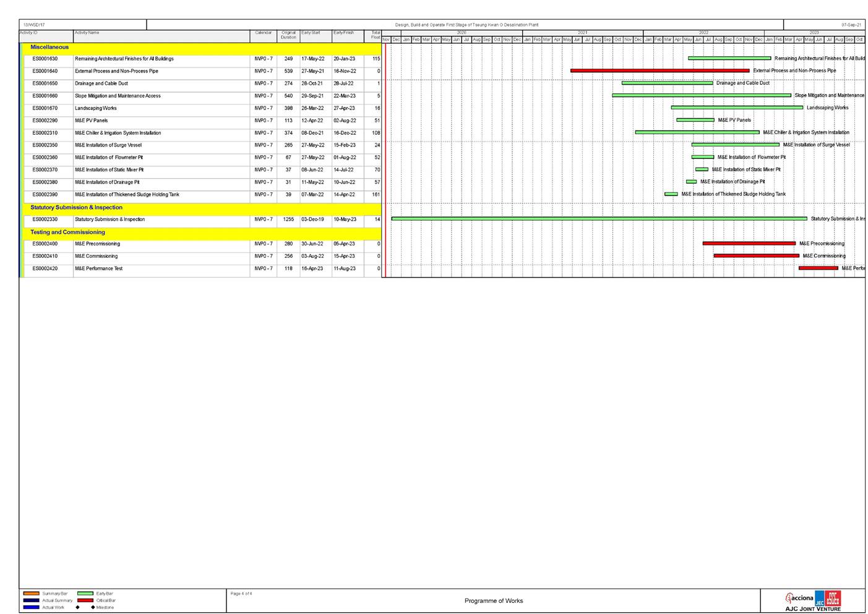Screen dimensions: 868x614
Task: Click the M&E Performance Test activity name
Action: pyautogui.click(x=98, y=268)
